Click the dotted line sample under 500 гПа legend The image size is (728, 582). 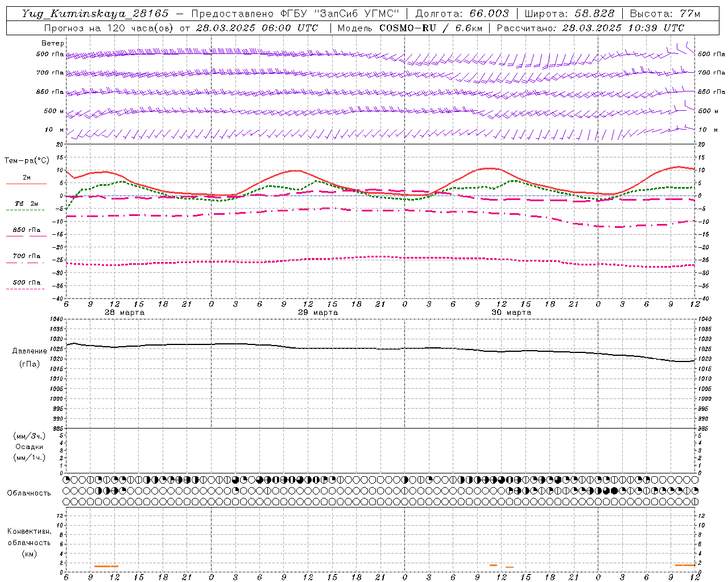26,289
